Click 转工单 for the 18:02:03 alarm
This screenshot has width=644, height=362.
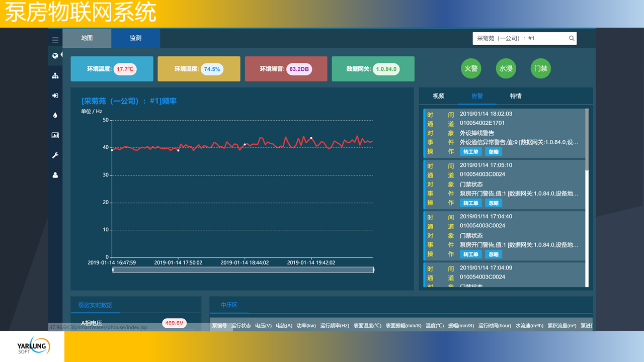coord(471,152)
